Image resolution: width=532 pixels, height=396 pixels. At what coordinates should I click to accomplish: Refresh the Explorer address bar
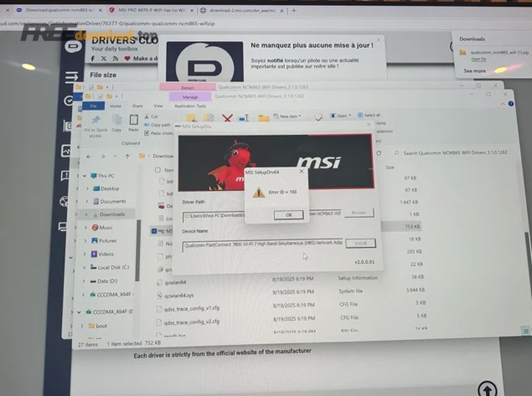point(379,154)
